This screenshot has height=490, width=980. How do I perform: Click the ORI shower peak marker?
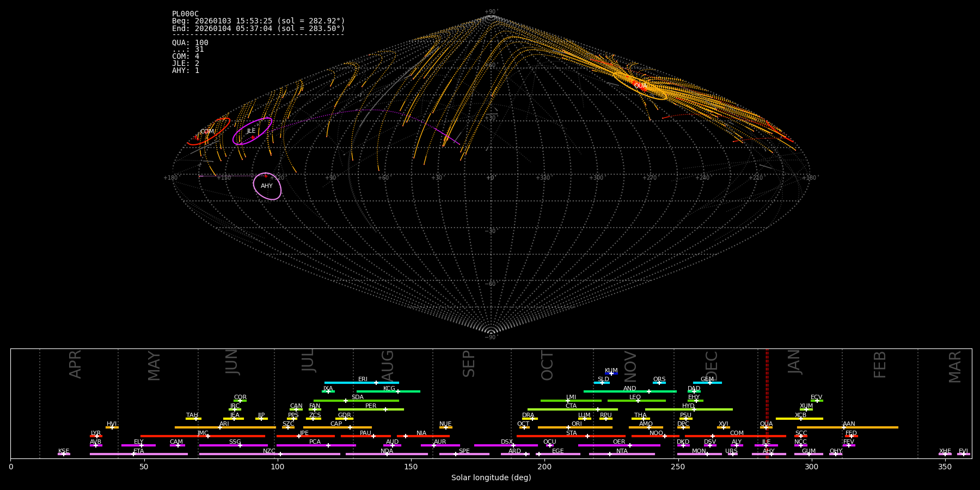pos(569,427)
